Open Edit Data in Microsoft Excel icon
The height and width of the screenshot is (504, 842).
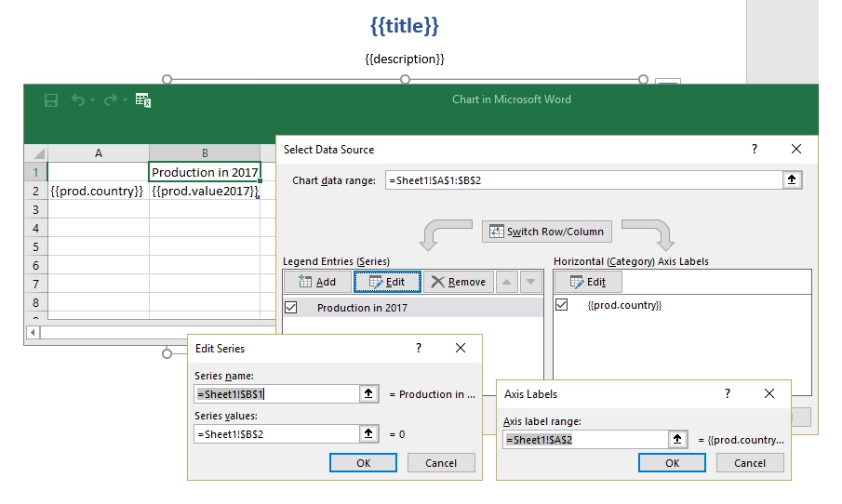click(143, 100)
